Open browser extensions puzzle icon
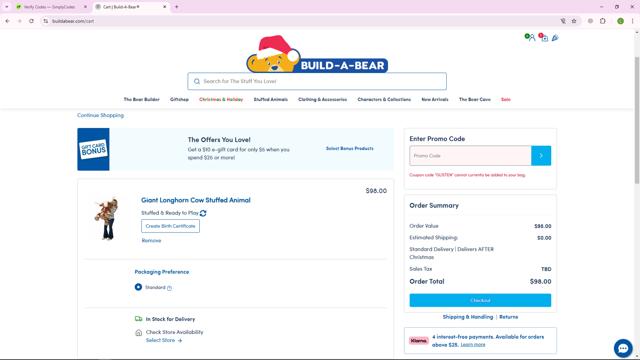The height and width of the screenshot is (360, 640). point(603,21)
